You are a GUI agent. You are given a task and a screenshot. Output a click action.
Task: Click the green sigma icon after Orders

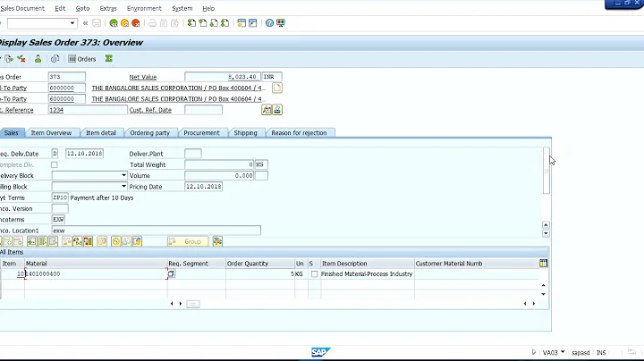tap(109, 59)
